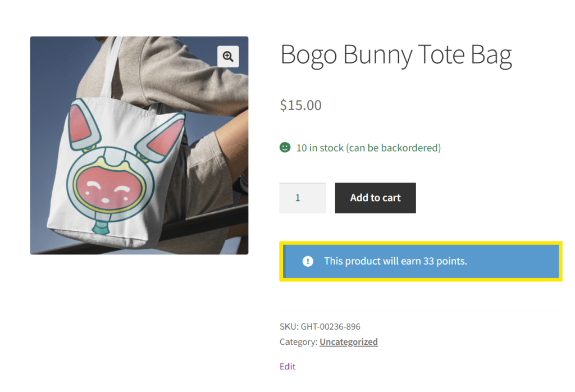The height and width of the screenshot is (392, 575).
Task: Select the $15.00 price text
Action: (x=300, y=105)
